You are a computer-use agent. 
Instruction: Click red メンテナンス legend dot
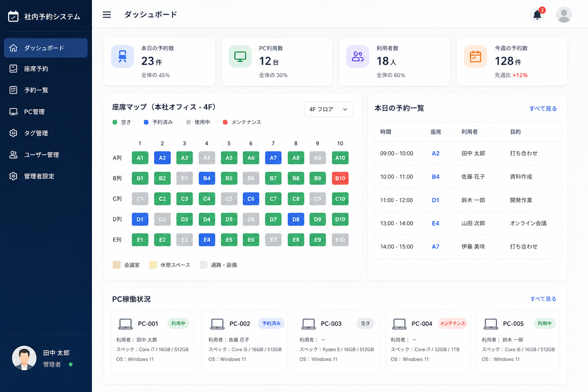[225, 122]
